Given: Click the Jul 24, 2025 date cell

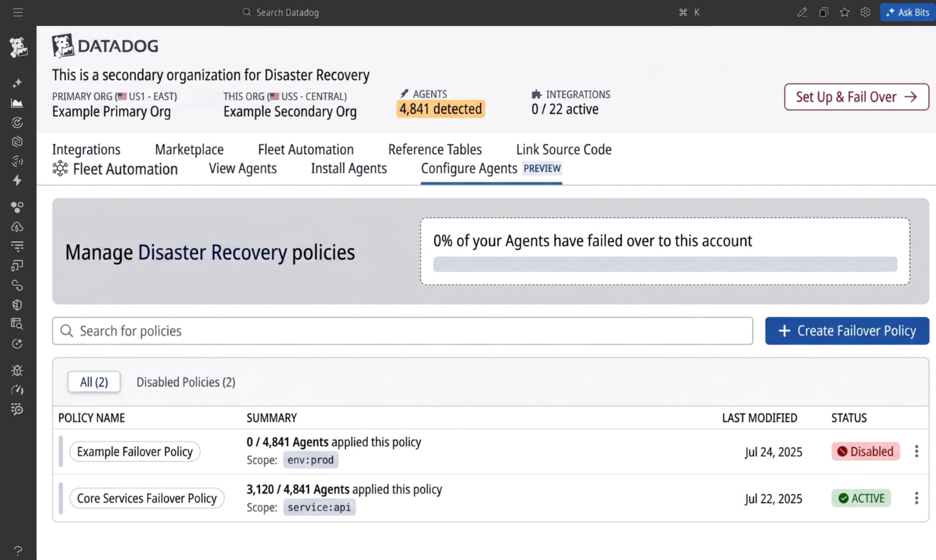Looking at the screenshot, I should pos(773,452).
